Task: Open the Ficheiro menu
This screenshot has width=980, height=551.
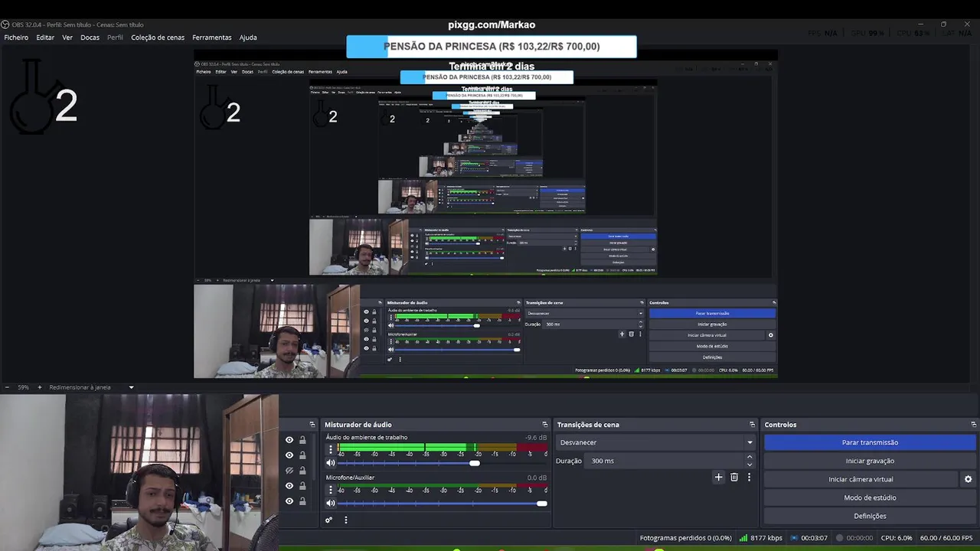Action: (x=16, y=37)
